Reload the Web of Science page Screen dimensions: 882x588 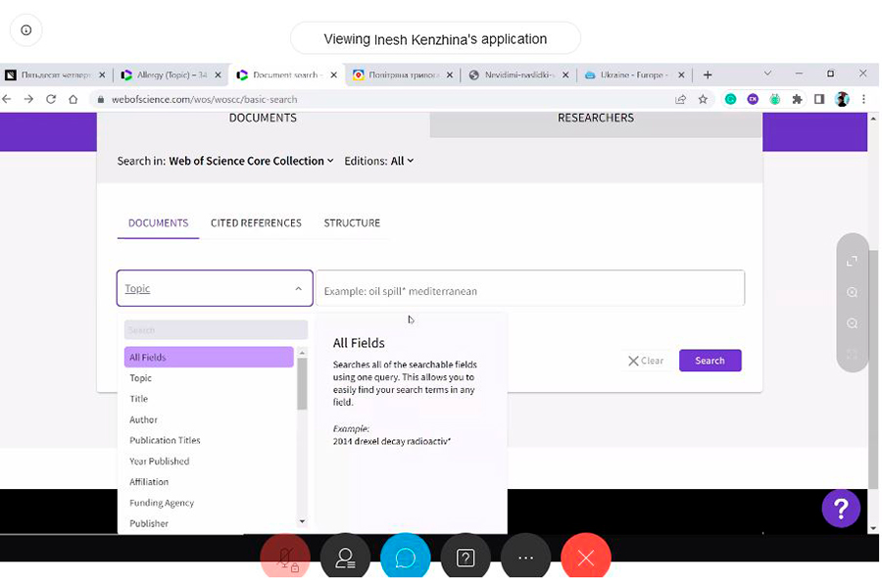51,100
